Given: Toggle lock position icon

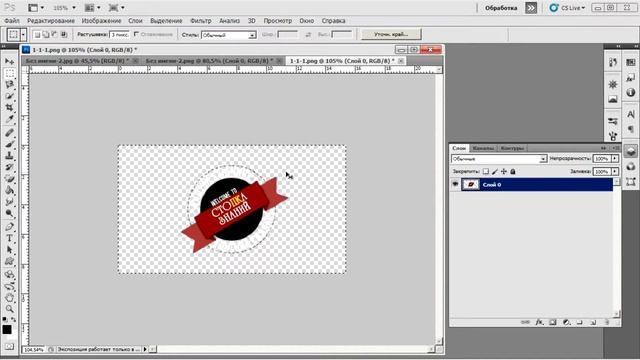Looking at the screenshot, I should 504,171.
